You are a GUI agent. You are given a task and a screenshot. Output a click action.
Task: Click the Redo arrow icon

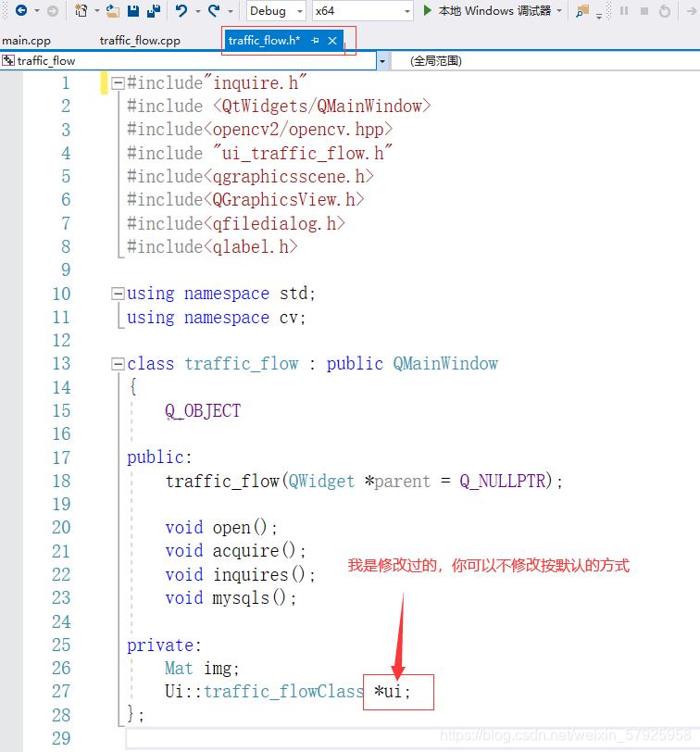(x=214, y=10)
